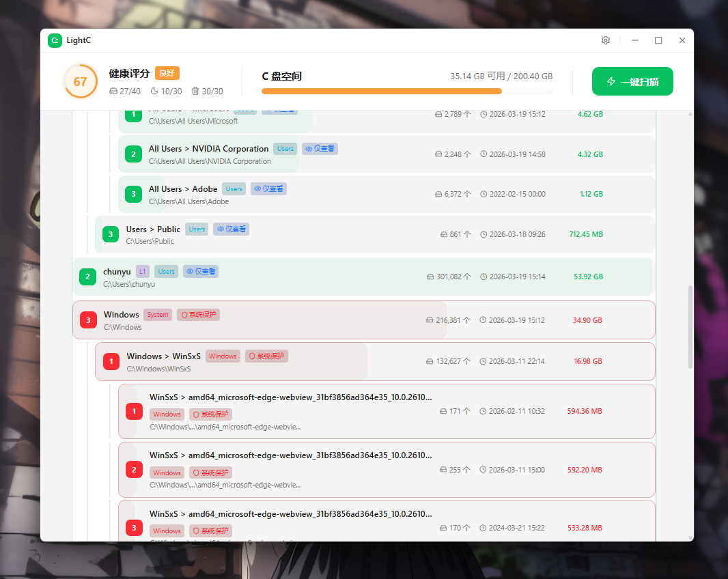The image size is (728, 579).
Task: Click the clock icon next to 10/30
Action: point(154,91)
